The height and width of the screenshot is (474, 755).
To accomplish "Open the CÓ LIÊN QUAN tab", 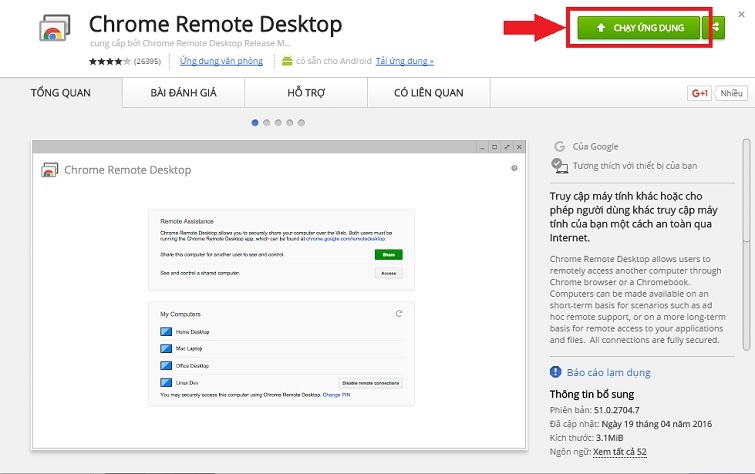I will pos(428,93).
